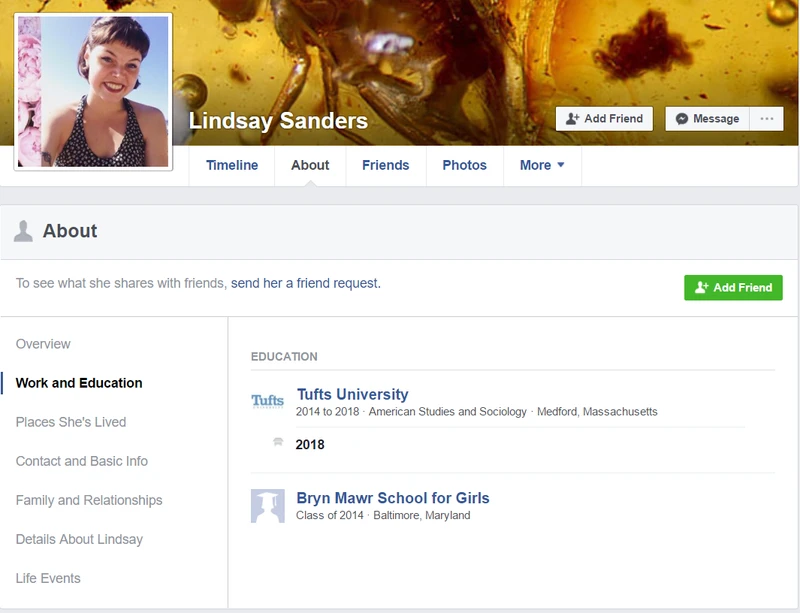Select Overview in the About sidebar

point(43,344)
